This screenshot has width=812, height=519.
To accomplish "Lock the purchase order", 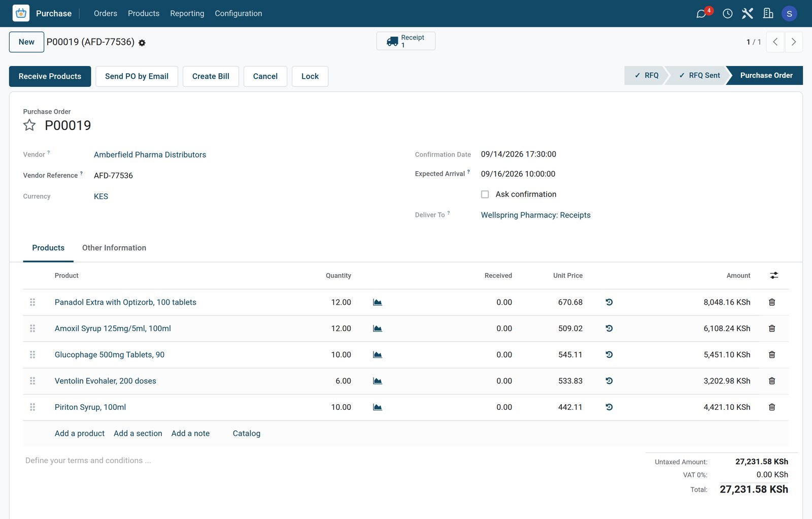I will pyautogui.click(x=310, y=76).
